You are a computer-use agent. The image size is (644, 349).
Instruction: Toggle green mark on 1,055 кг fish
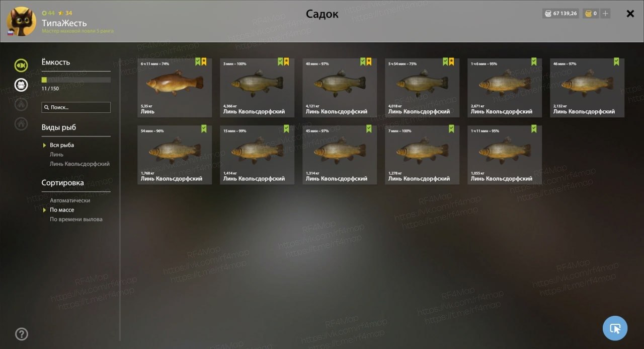(534, 129)
